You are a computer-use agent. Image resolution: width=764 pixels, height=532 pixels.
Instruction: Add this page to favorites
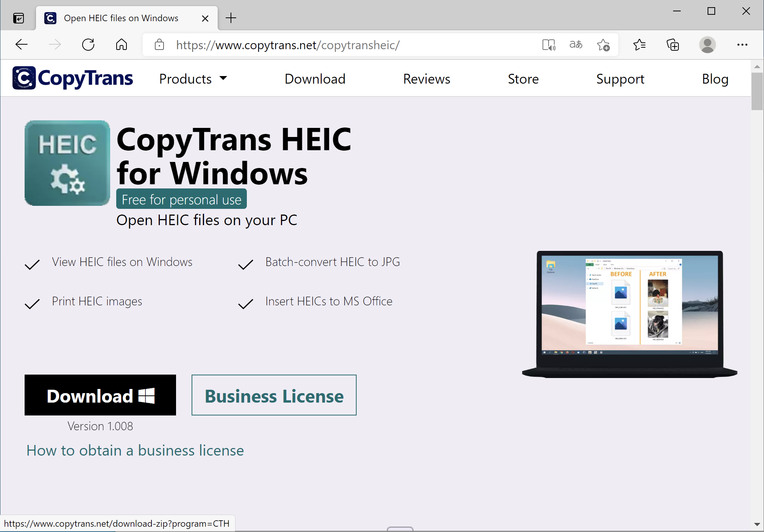(603, 45)
